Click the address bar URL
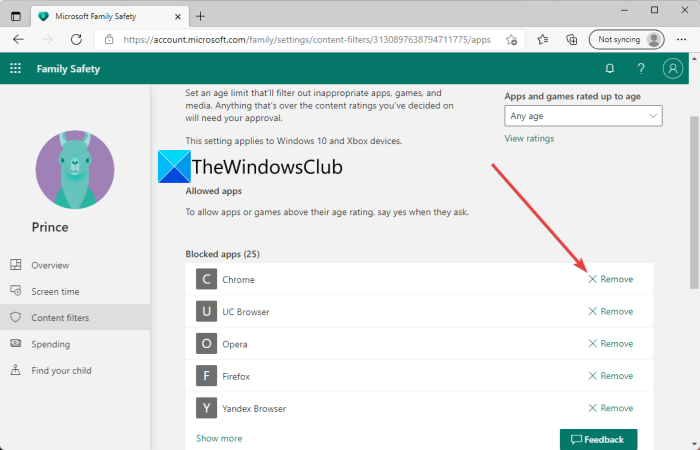The image size is (700, 450). [307, 40]
